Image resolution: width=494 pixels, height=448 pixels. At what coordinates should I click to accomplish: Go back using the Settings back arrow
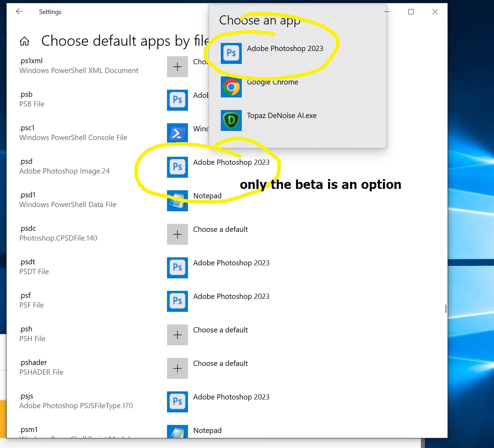pos(19,12)
